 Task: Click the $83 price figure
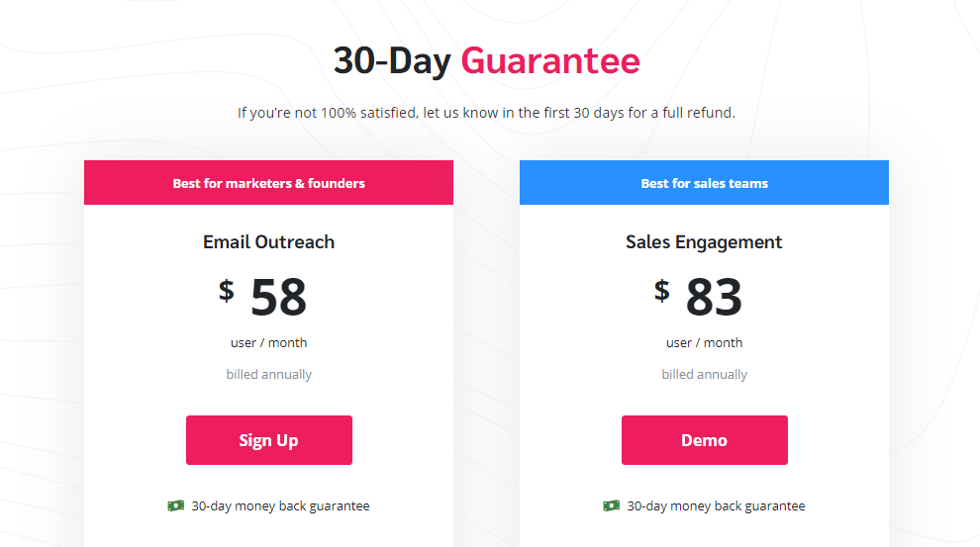[698, 297]
